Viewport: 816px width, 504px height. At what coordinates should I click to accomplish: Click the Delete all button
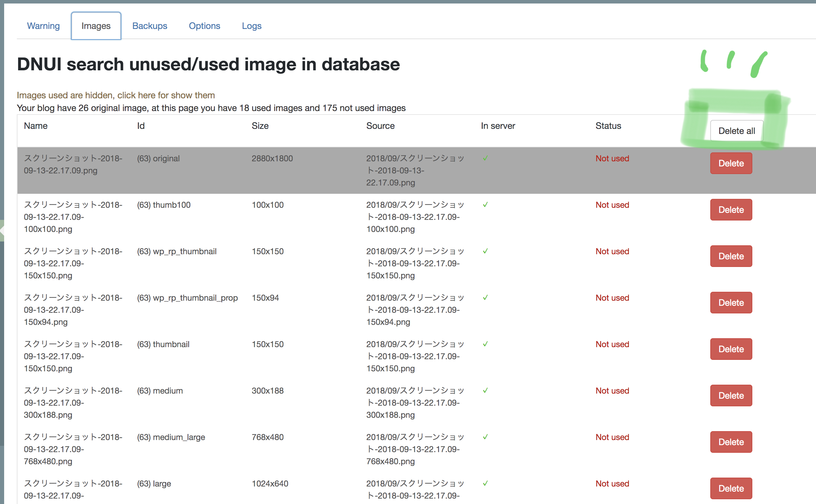click(x=737, y=131)
